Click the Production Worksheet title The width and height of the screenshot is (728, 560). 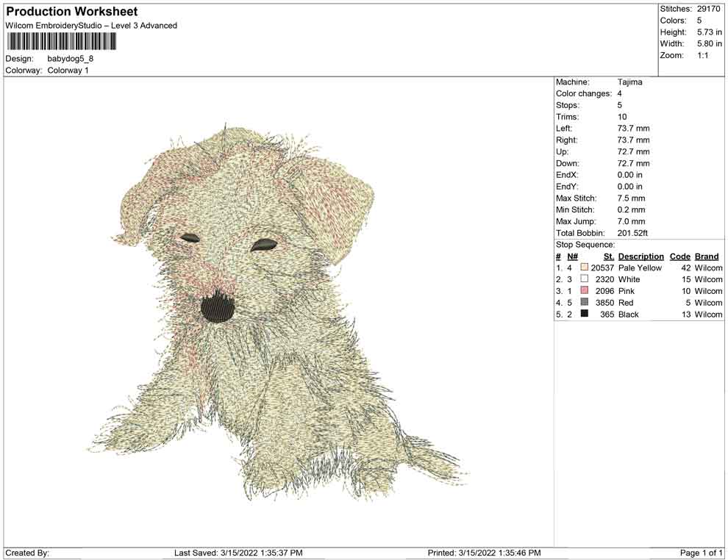point(71,12)
